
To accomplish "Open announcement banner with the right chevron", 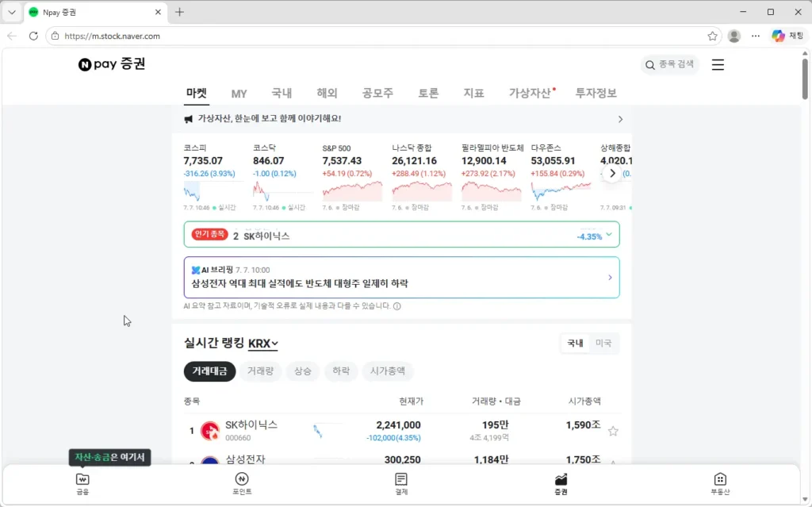I will pyautogui.click(x=620, y=119).
